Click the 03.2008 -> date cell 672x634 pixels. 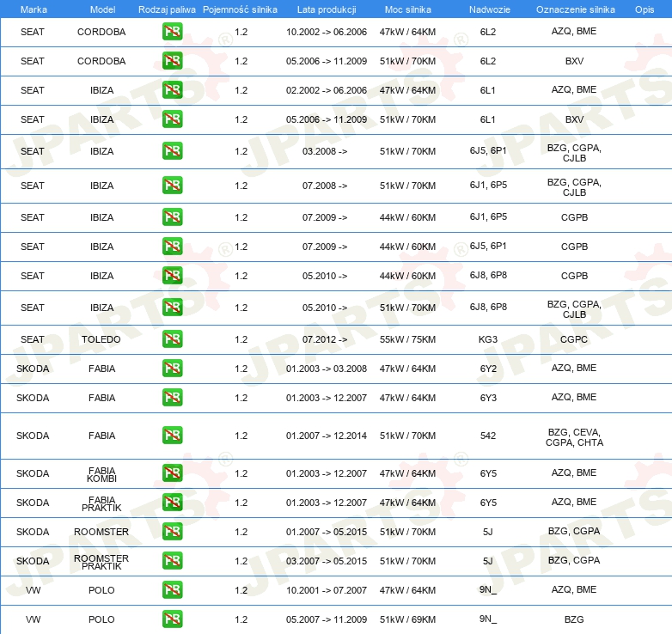(x=325, y=151)
